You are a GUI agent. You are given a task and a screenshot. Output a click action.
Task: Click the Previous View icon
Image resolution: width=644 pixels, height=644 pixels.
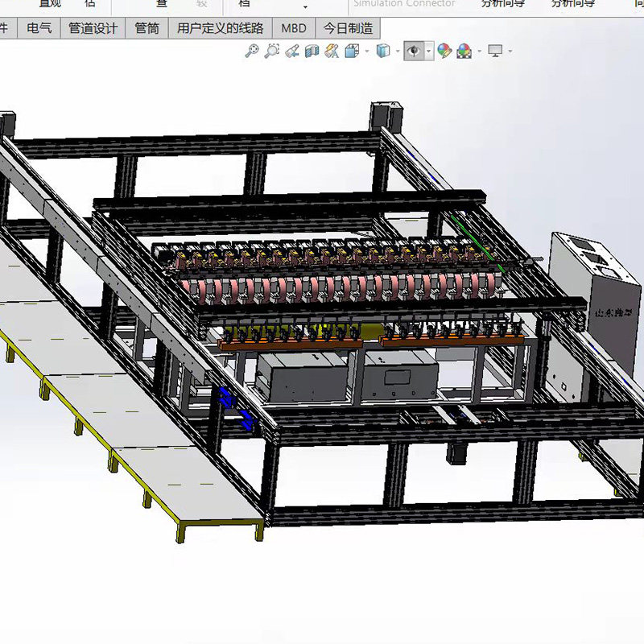tap(292, 52)
